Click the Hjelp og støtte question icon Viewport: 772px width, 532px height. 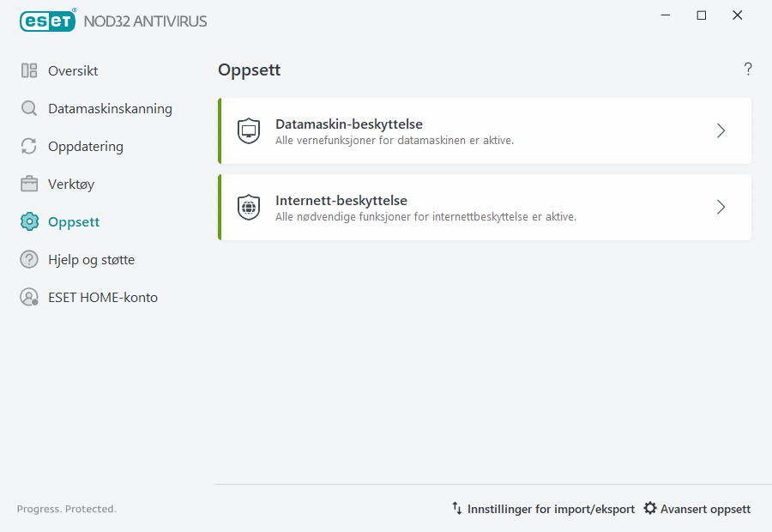pyautogui.click(x=28, y=259)
